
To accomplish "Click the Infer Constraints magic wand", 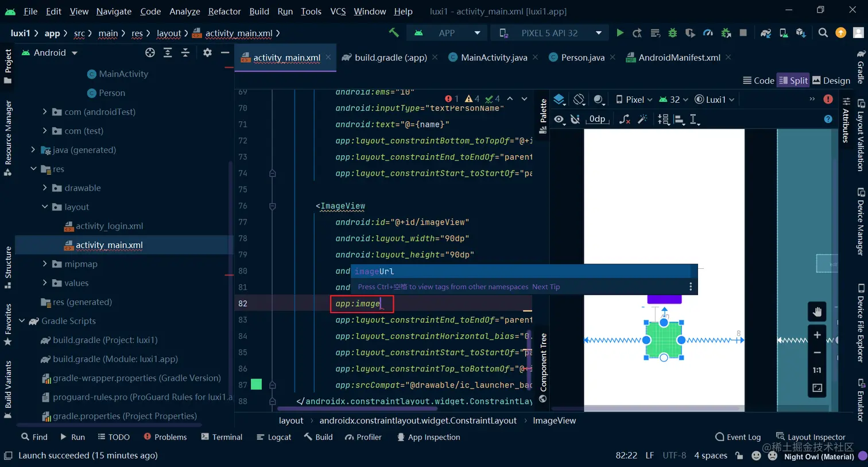I will (642, 119).
